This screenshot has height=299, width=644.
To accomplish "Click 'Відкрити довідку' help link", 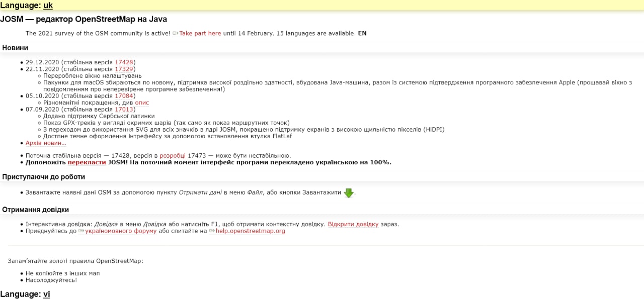I will click(x=353, y=224).
